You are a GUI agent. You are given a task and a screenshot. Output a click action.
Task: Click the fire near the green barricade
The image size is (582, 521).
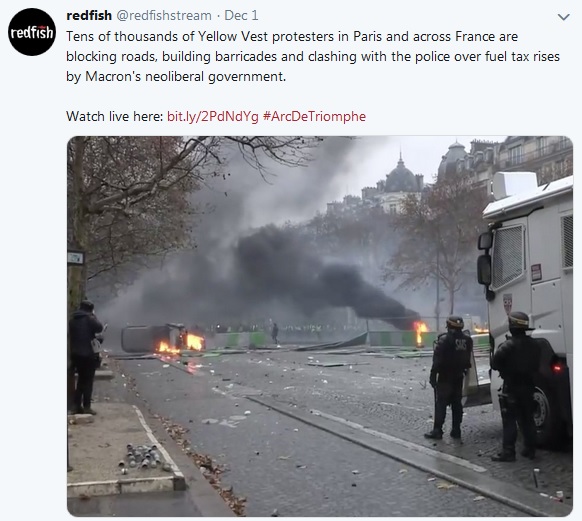click(x=420, y=332)
